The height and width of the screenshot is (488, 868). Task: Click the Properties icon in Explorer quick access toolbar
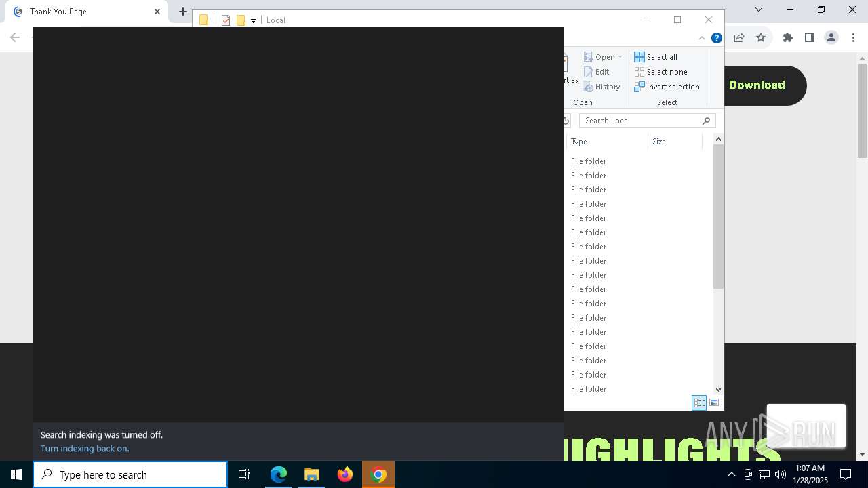226,20
